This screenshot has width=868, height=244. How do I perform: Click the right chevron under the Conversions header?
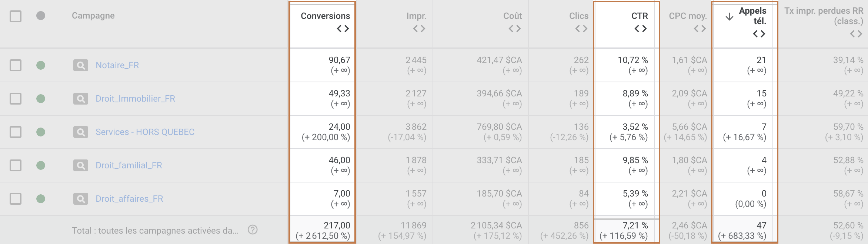347,28
